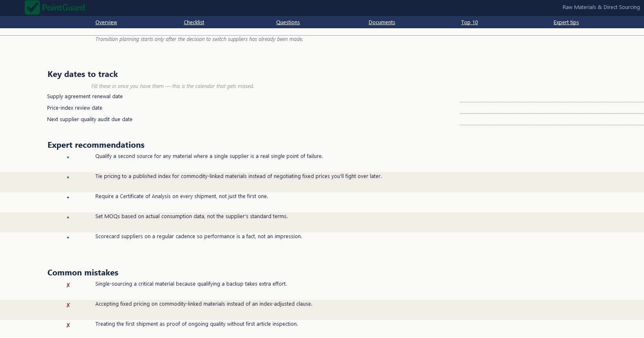Click red X beside 'Single-sourcing a critical material'
Viewport: 644px width, 338px height.
click(68, 285)
